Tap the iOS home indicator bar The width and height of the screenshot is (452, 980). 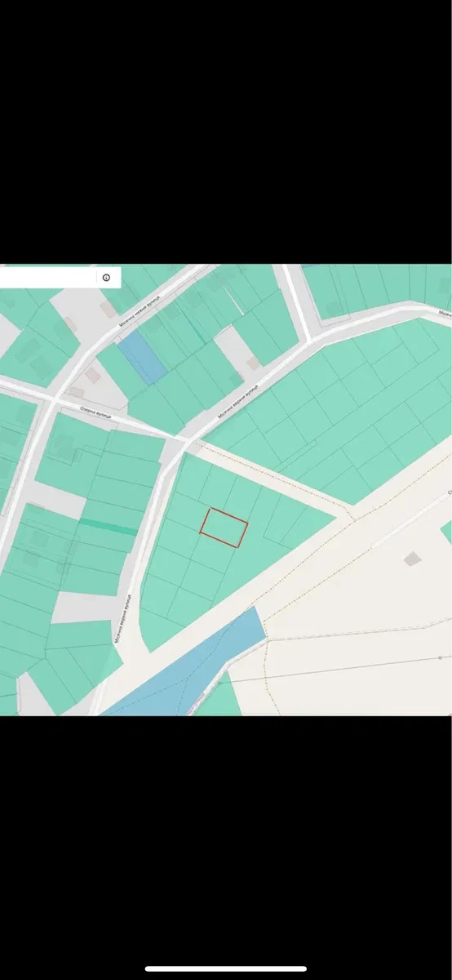[x=226, y=969]
